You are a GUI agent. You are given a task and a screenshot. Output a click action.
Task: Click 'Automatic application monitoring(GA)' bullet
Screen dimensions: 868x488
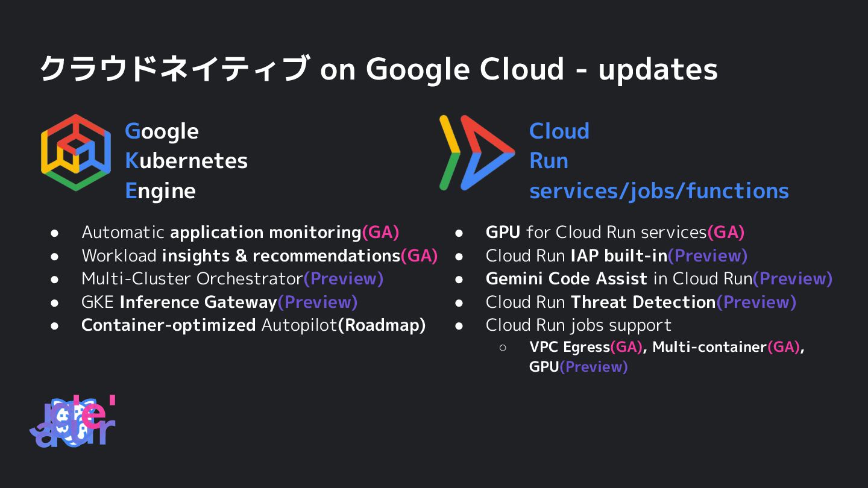[x=241, y=233]
